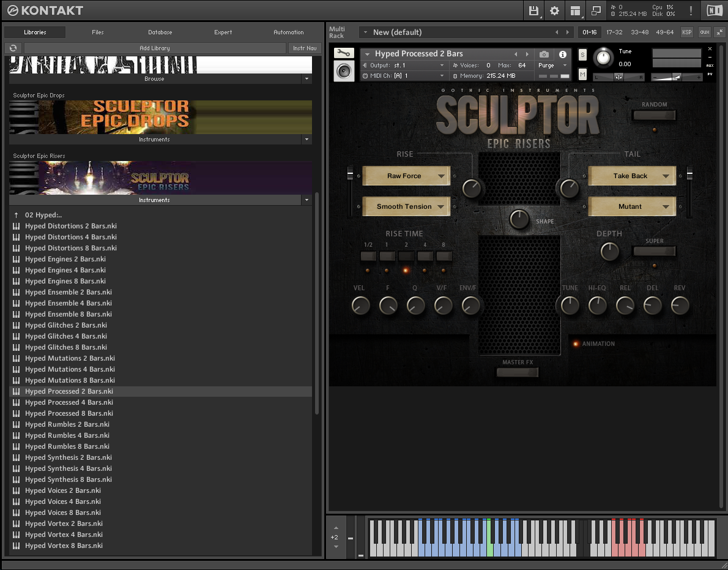728x570 pixels.
Task: Select the 33-48 rack page tab
Action: 639,32
